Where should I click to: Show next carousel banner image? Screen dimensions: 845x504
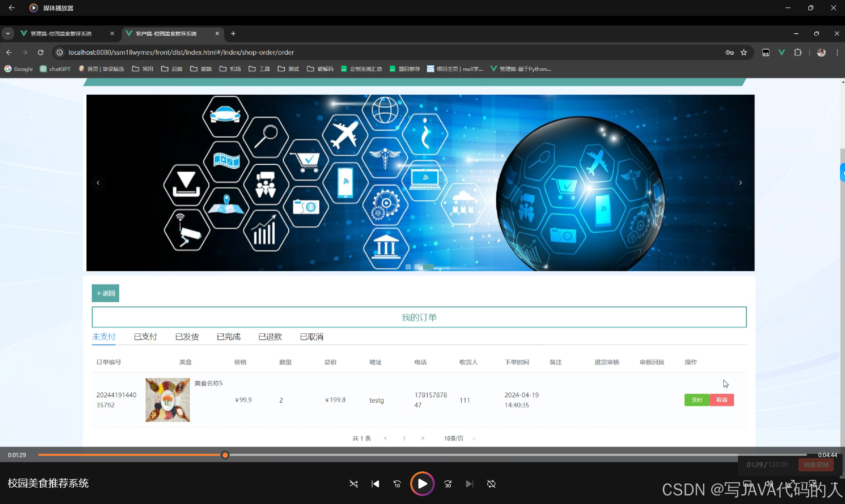coord(740,183)
